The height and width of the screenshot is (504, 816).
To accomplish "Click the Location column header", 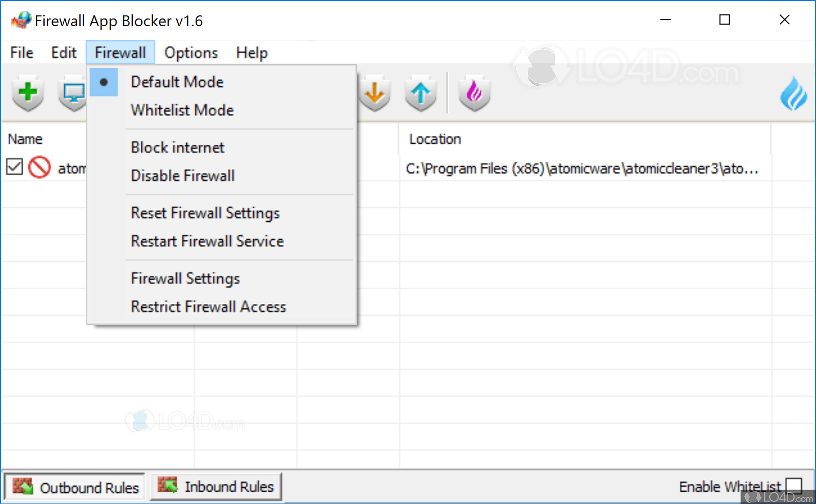I will [x=435, y=139].
